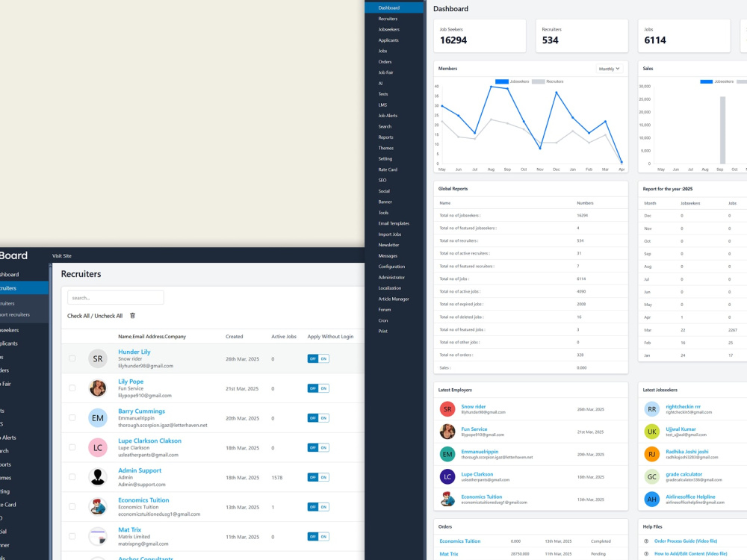
Task: Click blue Jobseekers legend swatch in Sales chart
Action: 707,81
